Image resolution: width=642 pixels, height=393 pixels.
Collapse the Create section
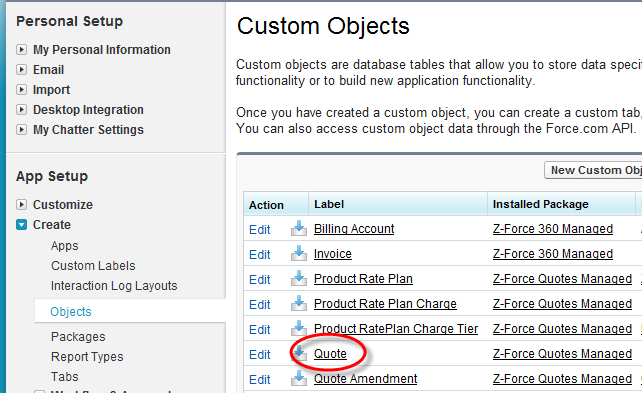(x=21, y=225)
